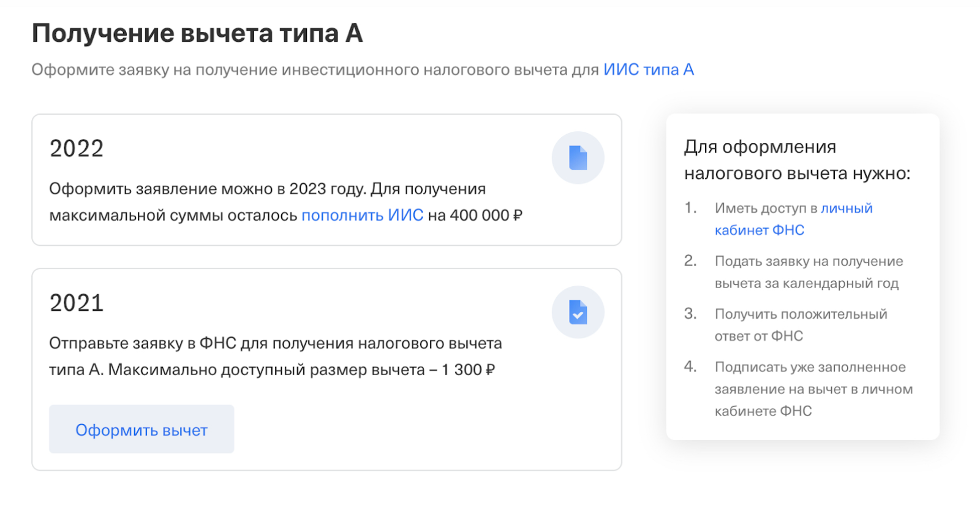Screen dimensions: 980x505
Task: Click step 3 Получить положительный ответ от ФНС
Action: [801, 325]
